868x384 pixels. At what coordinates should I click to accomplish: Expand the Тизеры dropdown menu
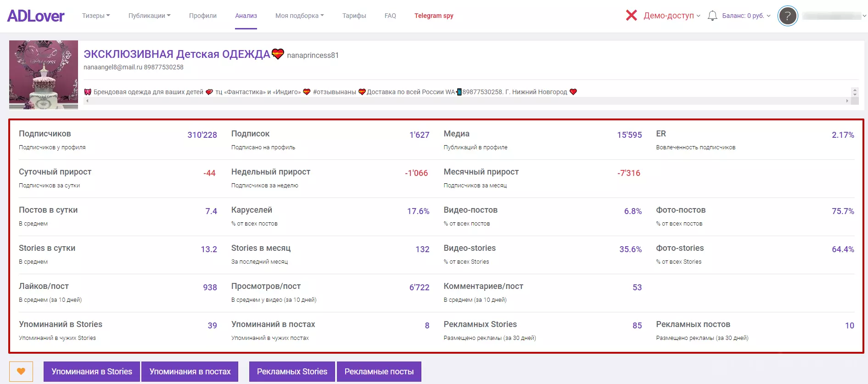coord(96,16)
